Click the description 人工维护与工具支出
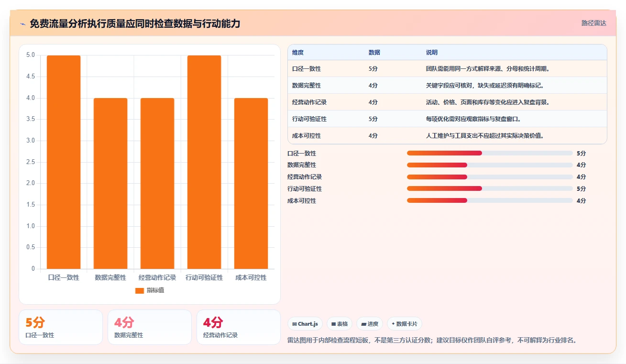Screen dimensions: 626x364 [x=485, y=136]
